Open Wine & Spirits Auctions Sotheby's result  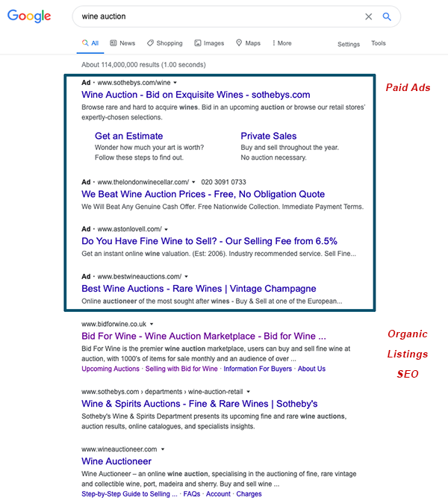point(199,404)
